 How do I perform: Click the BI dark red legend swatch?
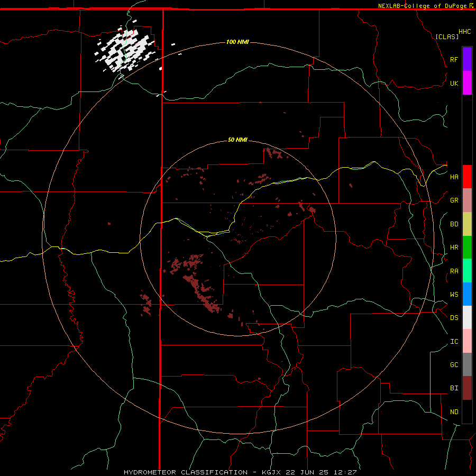click(467, 388)
